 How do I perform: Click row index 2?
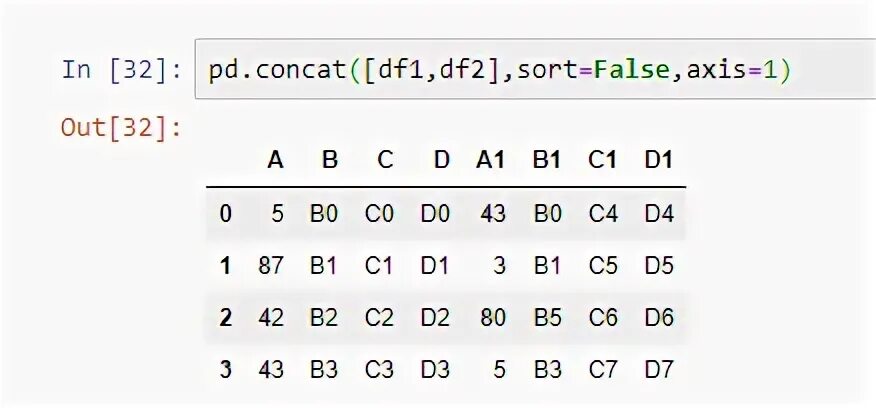point(225,318)
